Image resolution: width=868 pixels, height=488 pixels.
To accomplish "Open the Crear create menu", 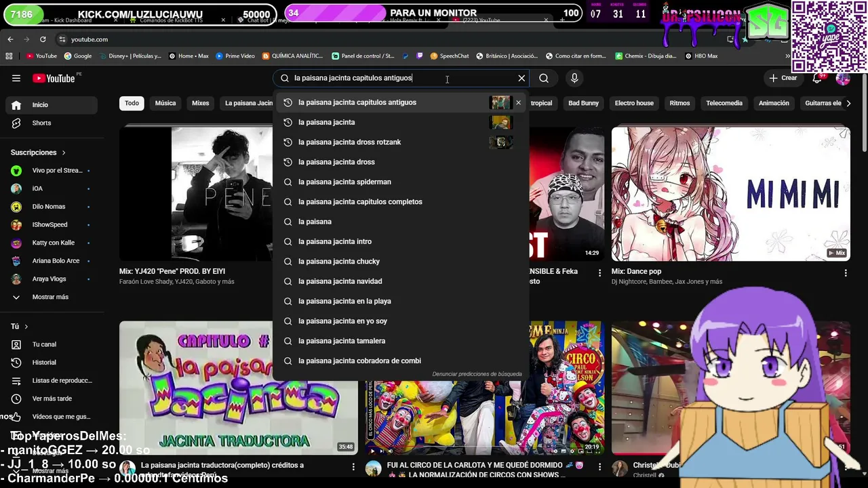I will click(x=783, y=78).
